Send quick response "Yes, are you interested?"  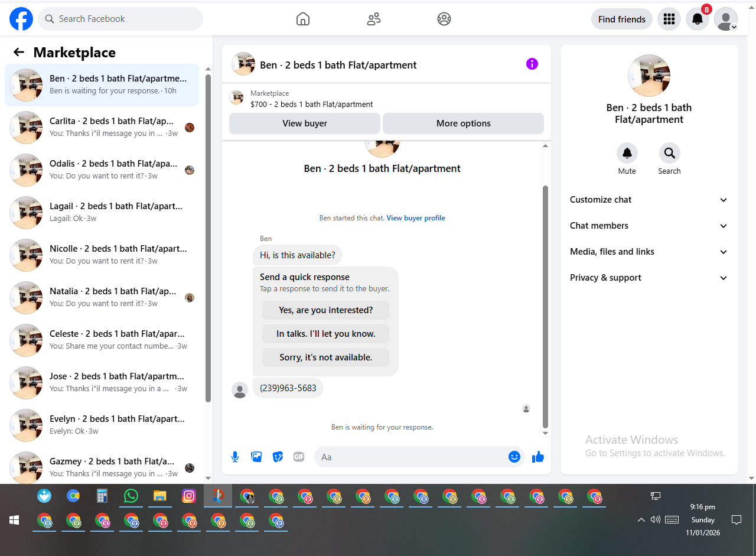326,310
